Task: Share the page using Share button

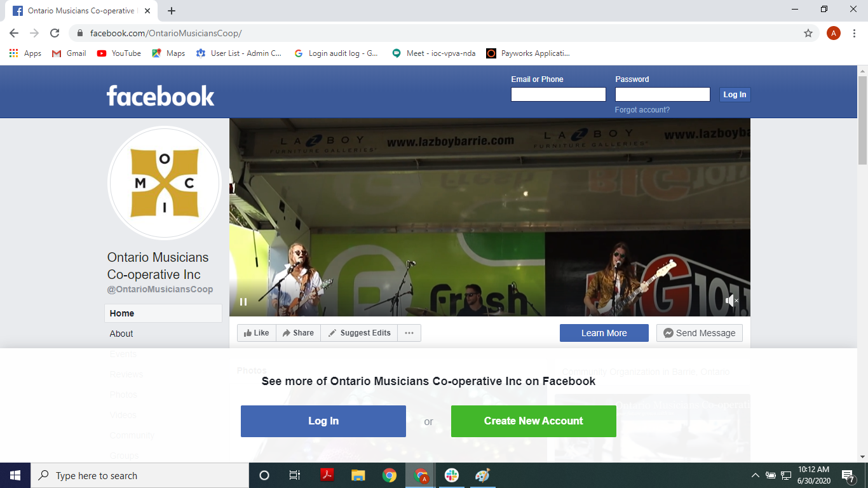Action: tap(298, 333)
